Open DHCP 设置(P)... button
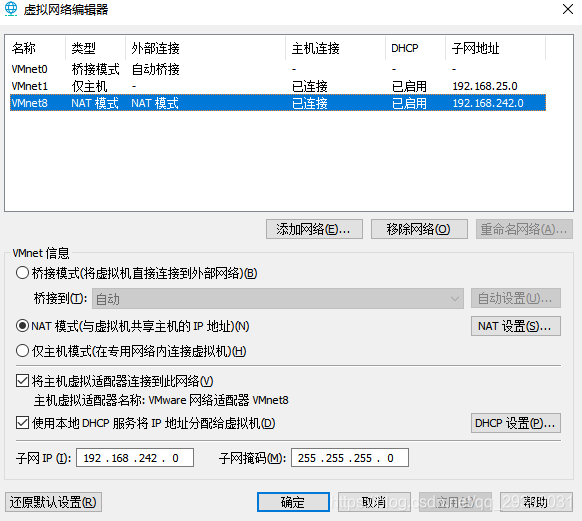This screenshot has height=521, width=582. [x=516, y=423]
